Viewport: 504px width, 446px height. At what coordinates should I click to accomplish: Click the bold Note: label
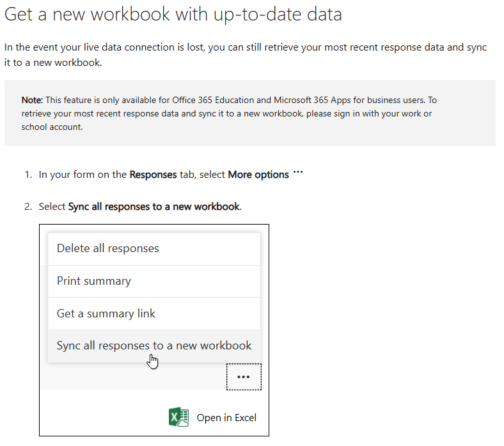tap(32, 100)
